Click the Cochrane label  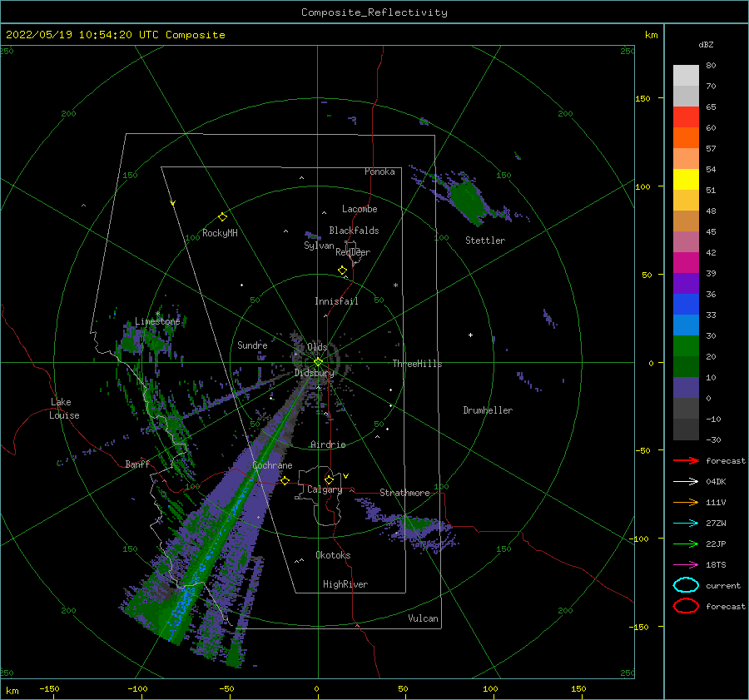(272, 465)
